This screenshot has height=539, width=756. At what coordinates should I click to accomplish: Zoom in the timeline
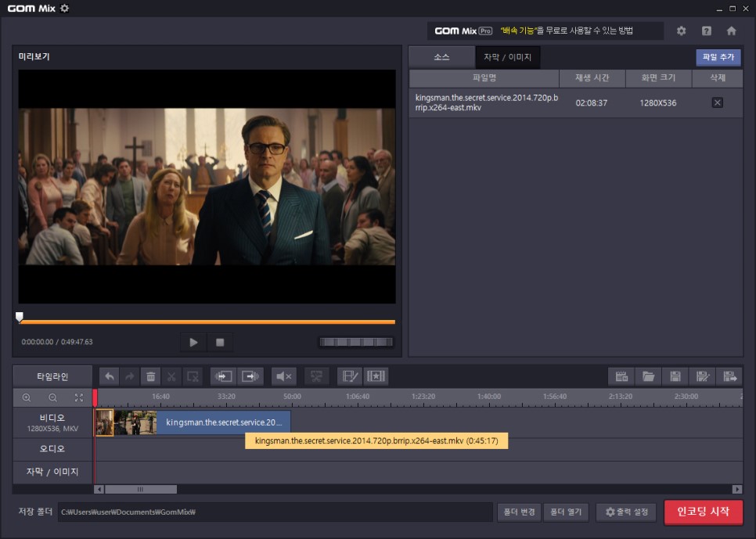pyautogui.click(x=27, y=397)
